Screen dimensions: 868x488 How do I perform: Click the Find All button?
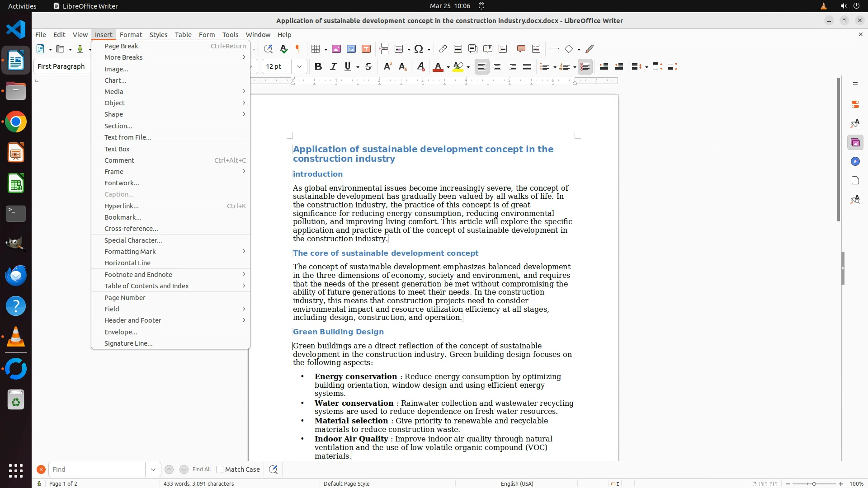202,469
